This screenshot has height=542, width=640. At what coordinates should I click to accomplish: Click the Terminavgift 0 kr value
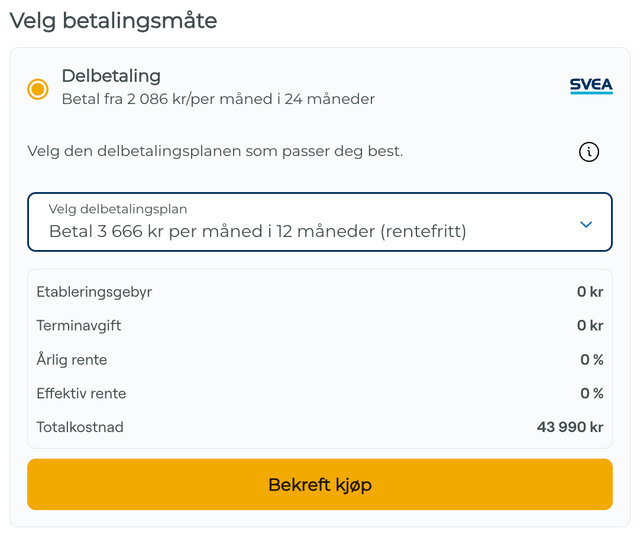coord(590,326)
